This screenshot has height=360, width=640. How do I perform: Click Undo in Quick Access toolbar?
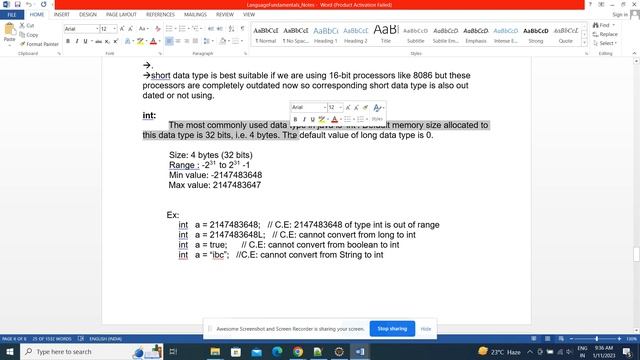[29, 4]
